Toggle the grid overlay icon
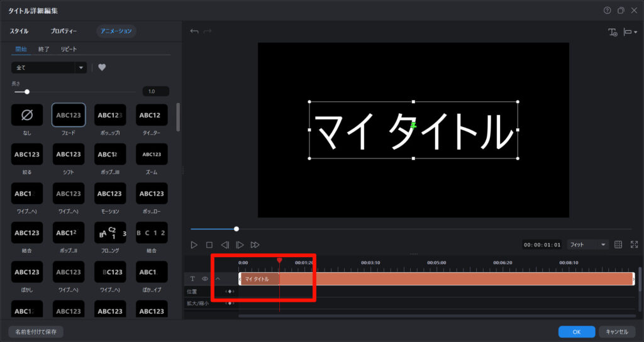Image resolution: width=644 pixels, height=342 pixels. tap(618, 245)
